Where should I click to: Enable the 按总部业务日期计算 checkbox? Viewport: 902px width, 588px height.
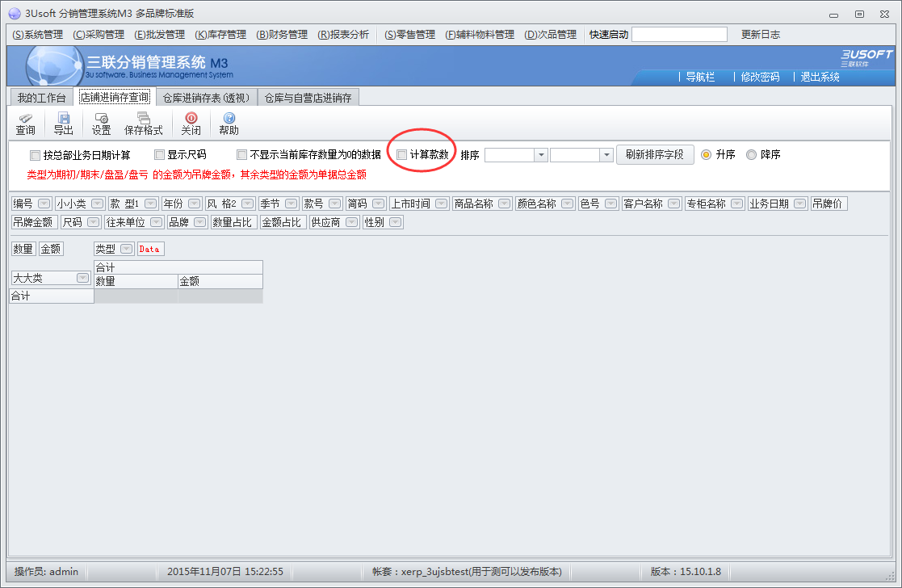click(x=35, y=155)
